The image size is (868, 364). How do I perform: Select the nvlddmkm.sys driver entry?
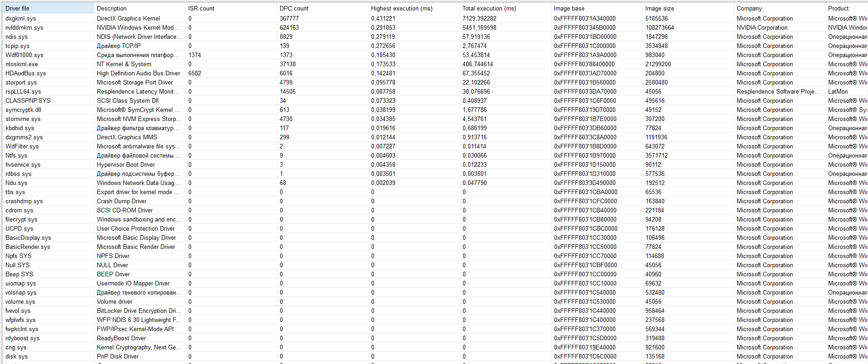24,27
